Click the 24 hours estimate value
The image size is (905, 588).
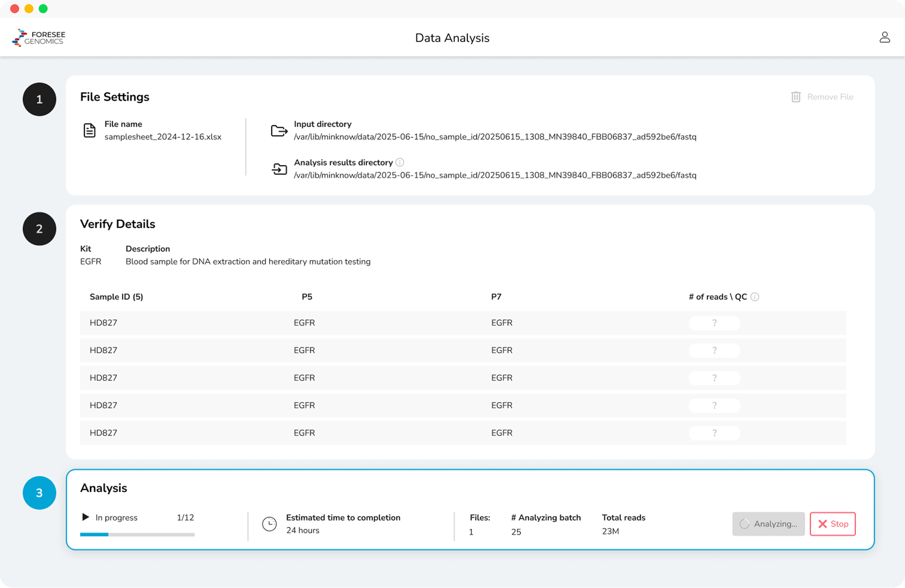click(x=303, y=530)
